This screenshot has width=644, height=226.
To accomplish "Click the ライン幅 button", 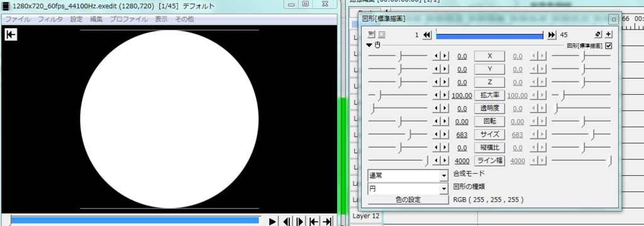I will click(489, 160).
